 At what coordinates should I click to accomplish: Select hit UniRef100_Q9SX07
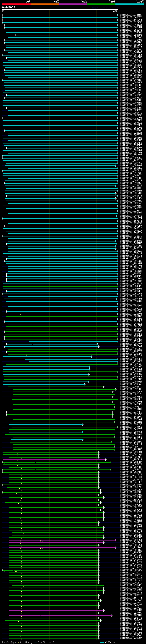(131, 344)
